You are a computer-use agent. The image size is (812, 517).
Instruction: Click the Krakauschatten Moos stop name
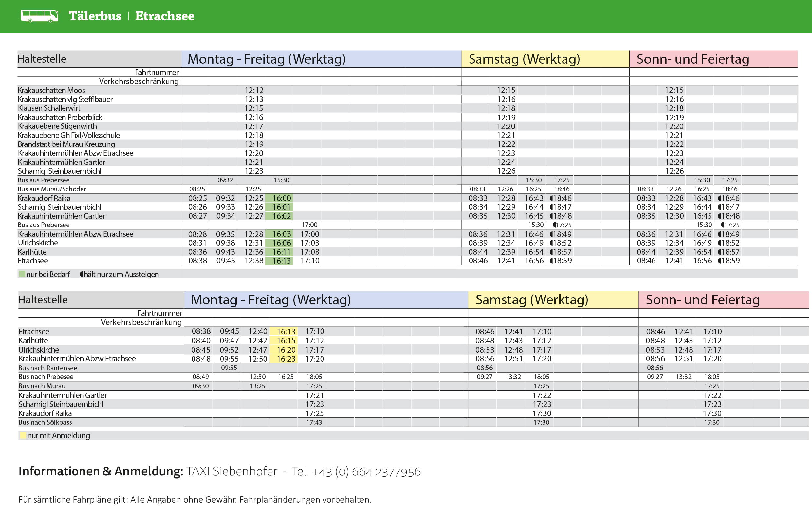pos(51,90)
